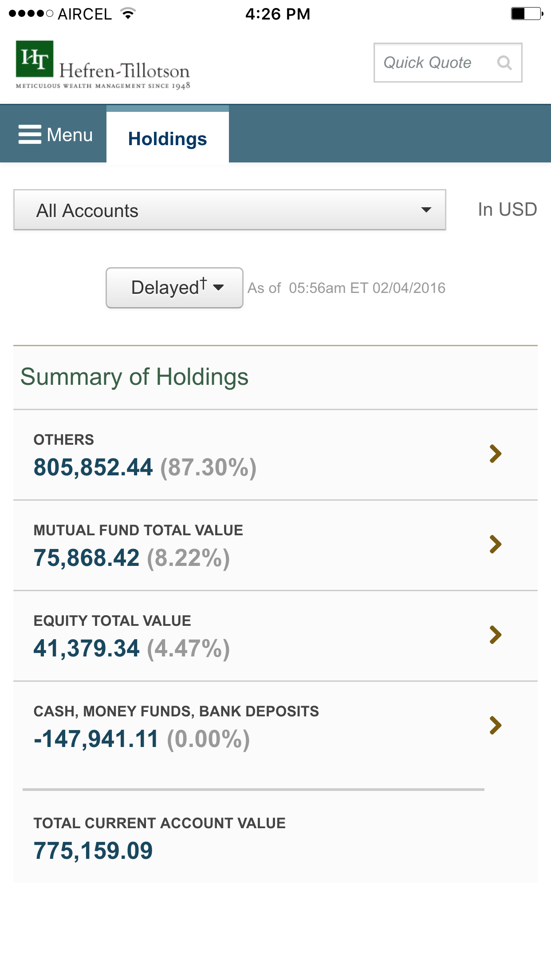Tap the Mutual Fund Total Value chevron
551x980 pixels.
[496, 544]
